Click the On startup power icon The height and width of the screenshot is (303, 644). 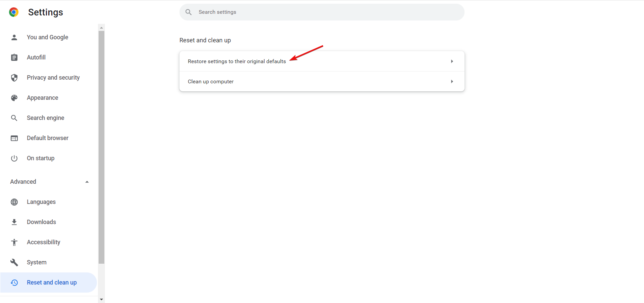tap(14, 158)
